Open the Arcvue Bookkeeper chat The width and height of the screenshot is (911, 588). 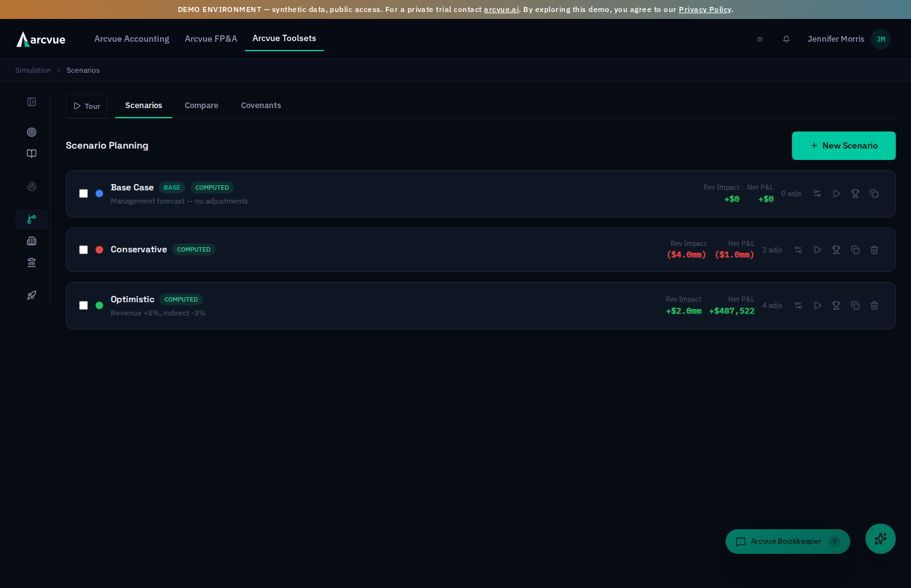tap(788, 541)
